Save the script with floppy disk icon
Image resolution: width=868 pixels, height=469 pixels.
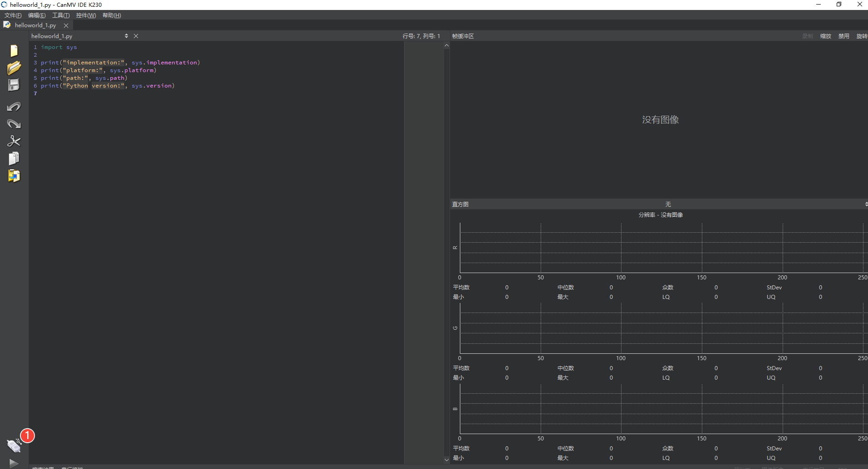click(x=14, y=85)
